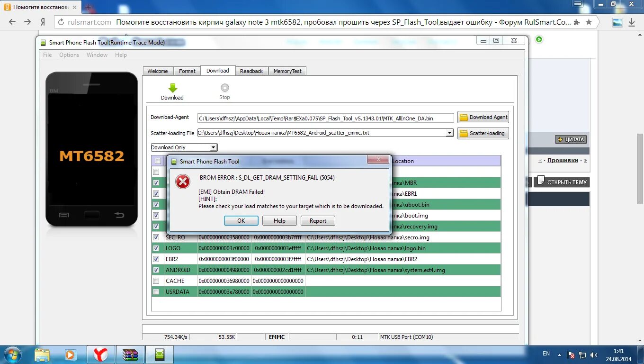Select the system.ext4.img location cell
644x364 pixels.
[403, 270]
